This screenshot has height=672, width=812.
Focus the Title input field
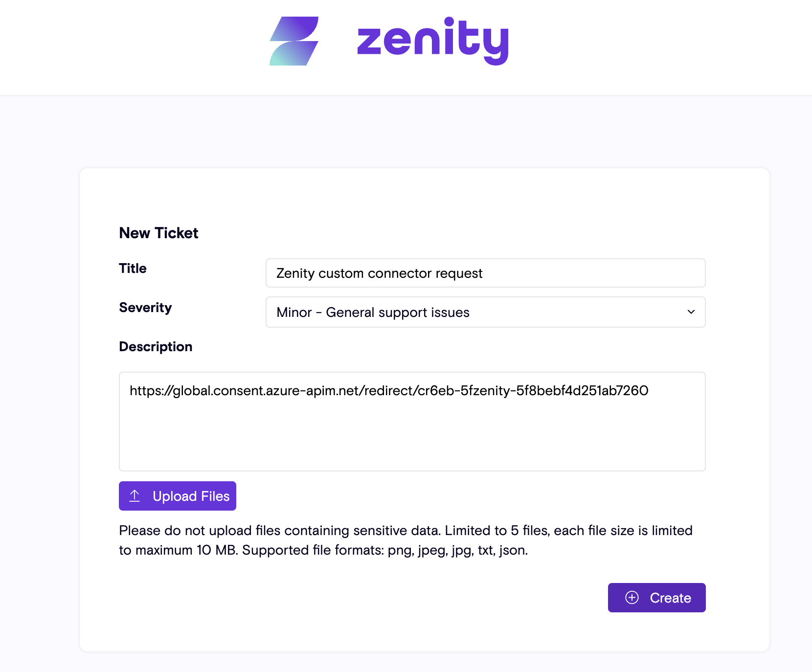[x=587, y=273]
